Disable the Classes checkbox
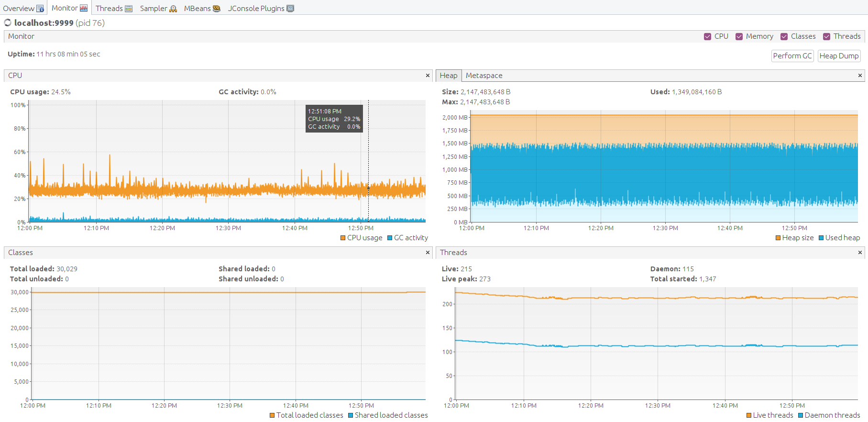 [x=784, y=37]
